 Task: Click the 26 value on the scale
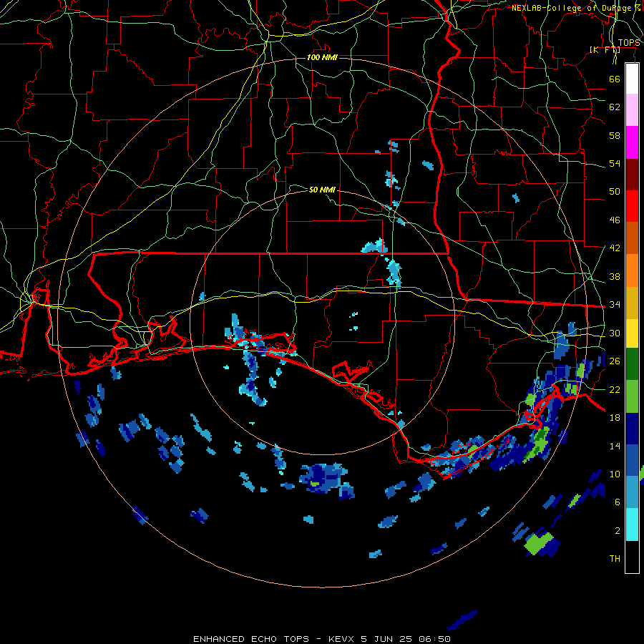pyautogui.click(x=615, y=361)
